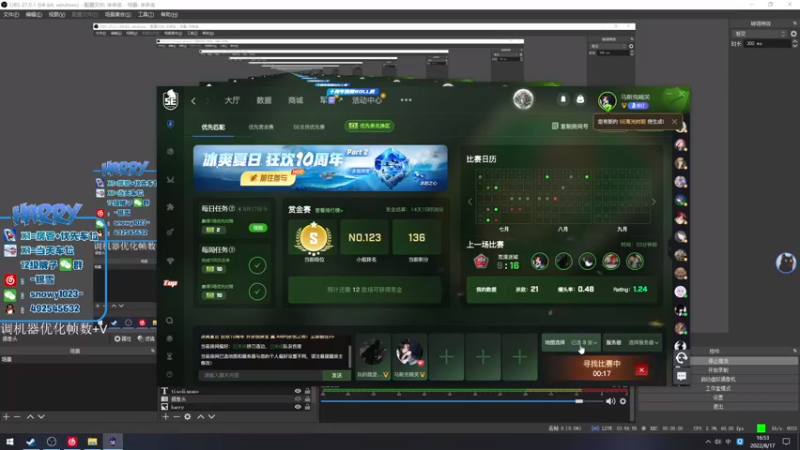Viewport: 800px width, 450px height.
Task: View the bounty leaderboard link
Action: click(x=329, y=210)
